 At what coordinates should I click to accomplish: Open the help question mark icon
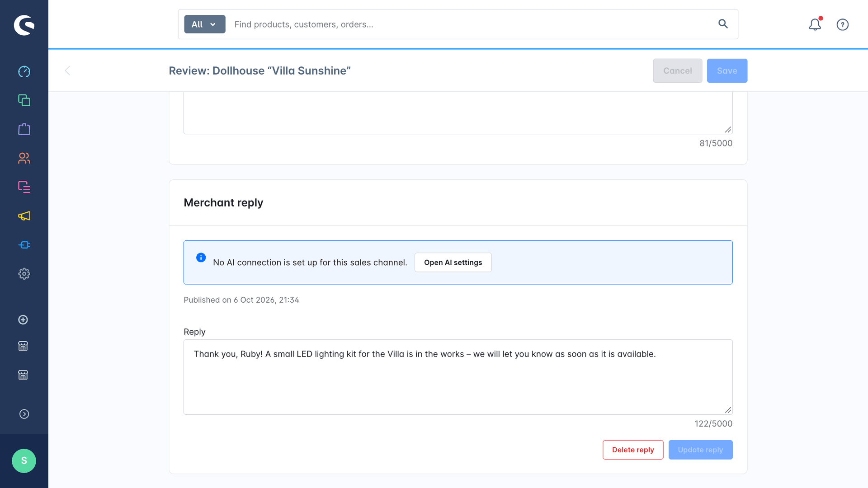tap(843, 24)
